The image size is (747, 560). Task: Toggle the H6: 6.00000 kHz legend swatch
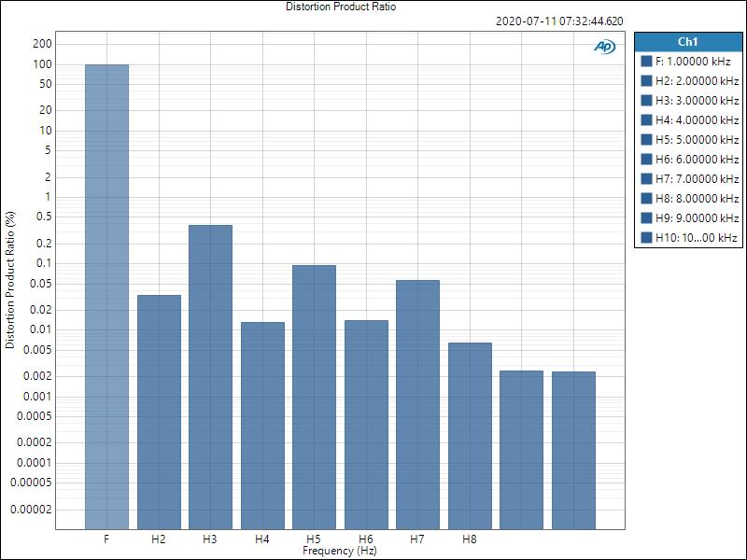pos(646,159)
